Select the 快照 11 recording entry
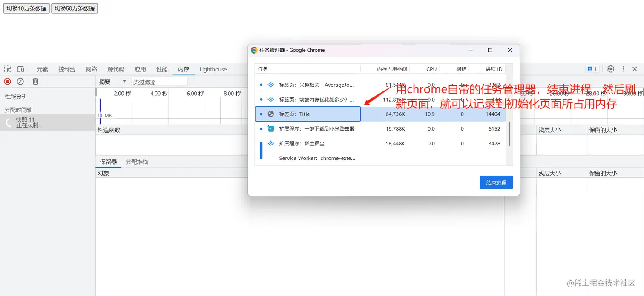Screen dimensions: 644x296 coord(47,122)
